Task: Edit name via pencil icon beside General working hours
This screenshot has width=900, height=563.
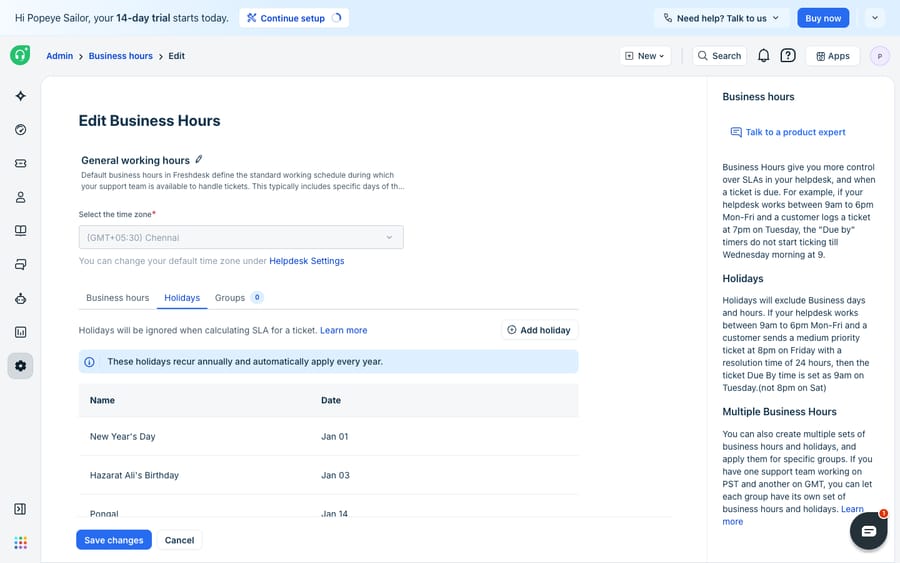Action: (x=199, y=160)
